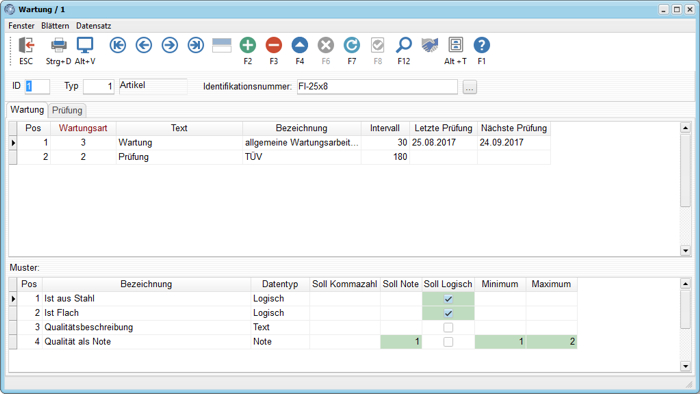Click the ESC exit icon
Viewport: 700px width, 394px height.
[26, 45]
